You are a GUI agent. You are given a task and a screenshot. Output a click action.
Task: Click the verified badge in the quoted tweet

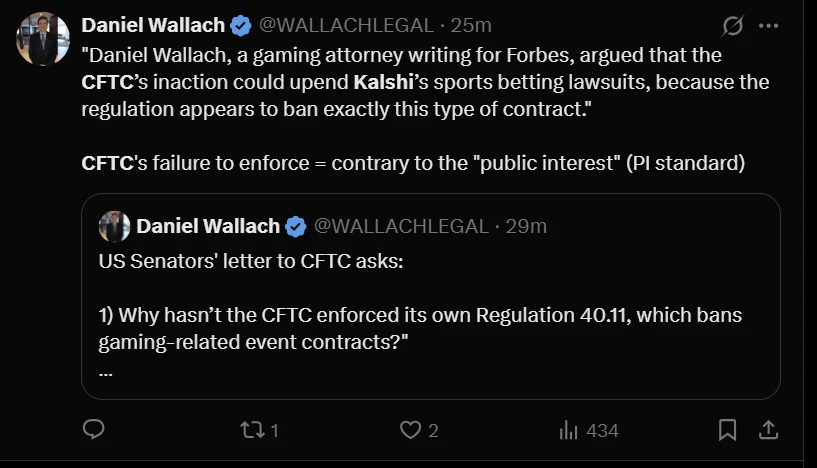296,226
